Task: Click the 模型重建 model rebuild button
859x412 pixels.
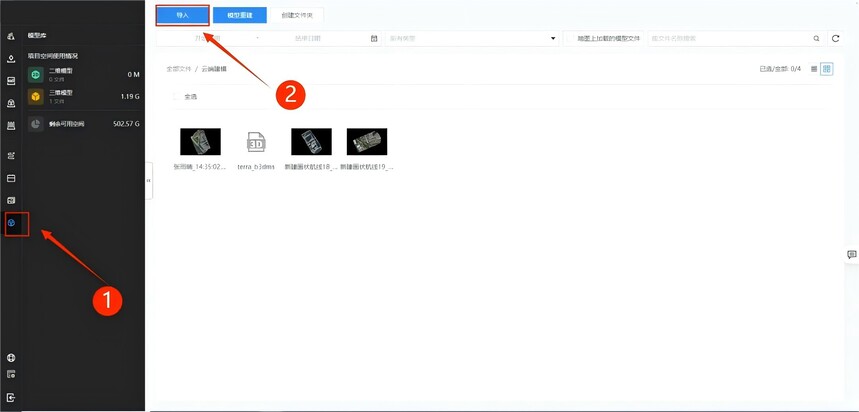Action: click(240, 15)
